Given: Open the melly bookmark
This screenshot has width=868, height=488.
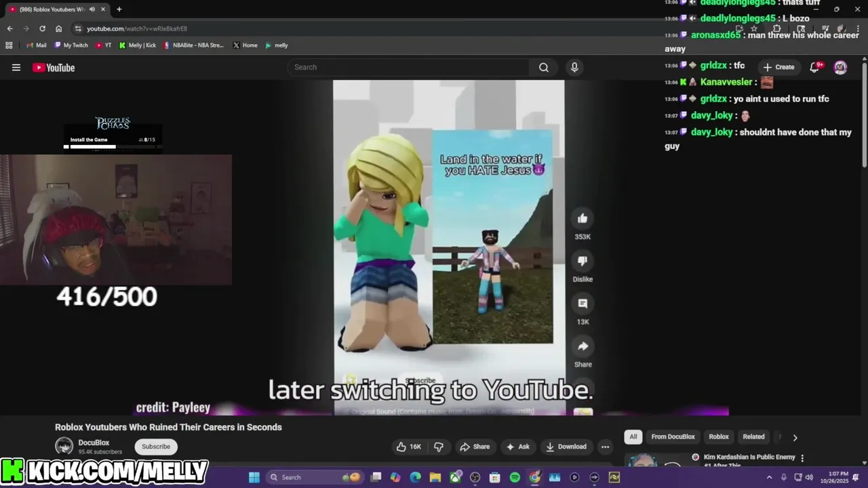Looking at the screenshot, I should coord(277,45).
